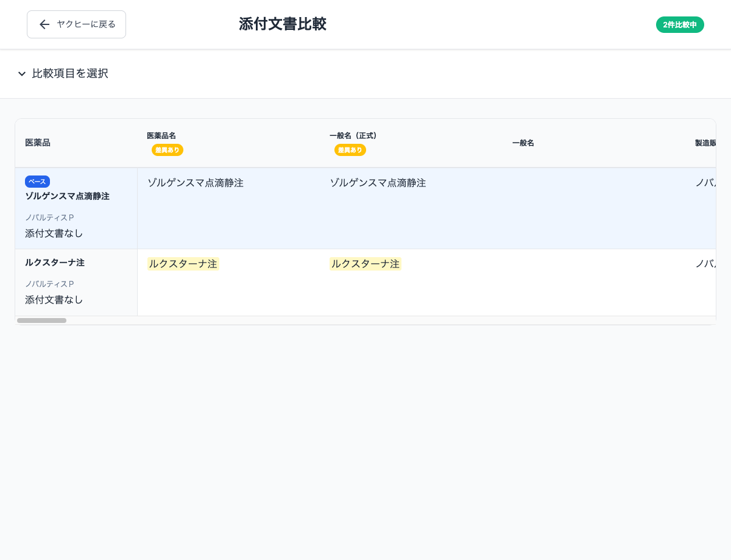Image resolution: width=731 pixels, height=560 pixels.
Task: Click the highlighted ルクスターナ注 cell under 一般名（正式）
Action: [x=365, y=264]
